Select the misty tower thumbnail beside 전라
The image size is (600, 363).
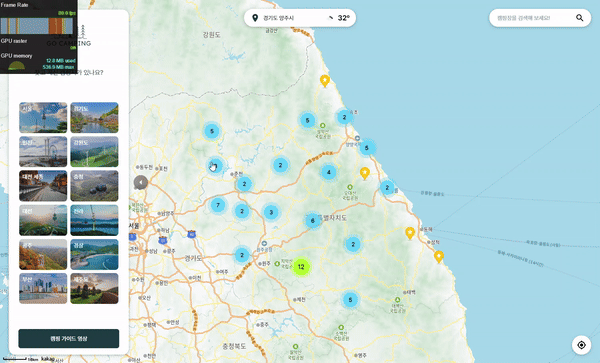43,220
